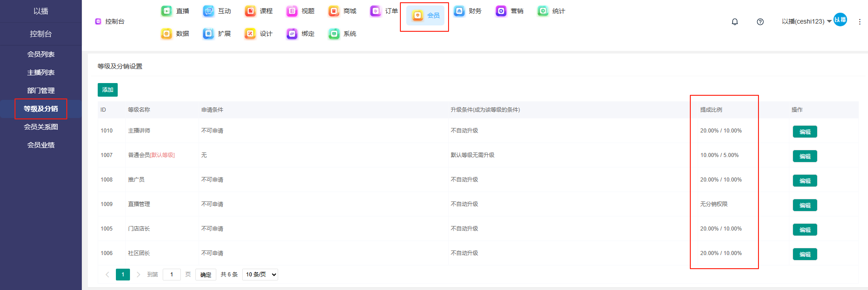Select 部门管理 in the sidebar
The height and width of the screenshot is (290, 868).
(x=41, y=91)
